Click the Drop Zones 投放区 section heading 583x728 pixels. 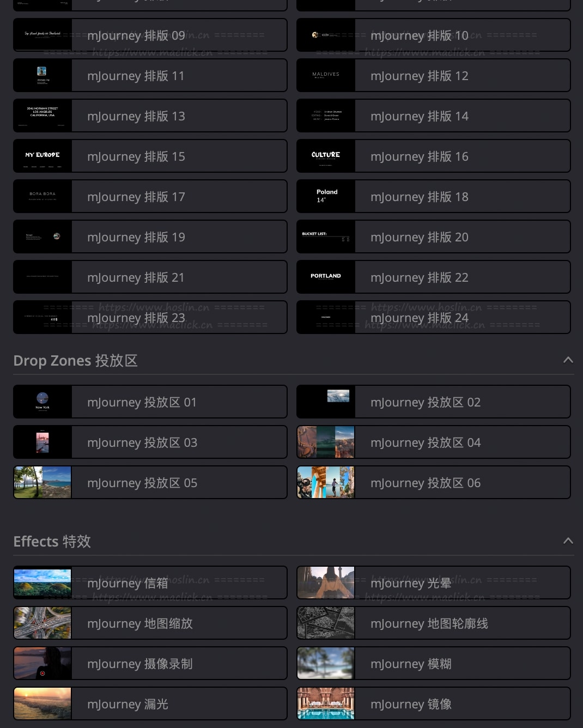75,360
